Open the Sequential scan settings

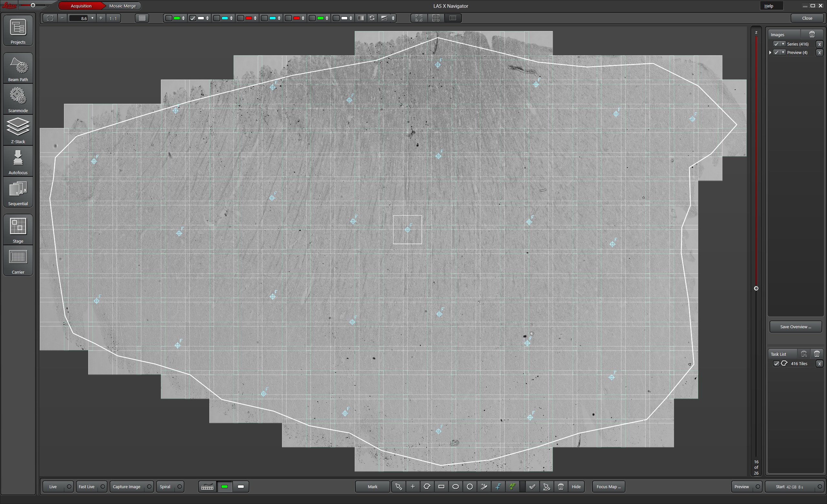pos(18,192)
